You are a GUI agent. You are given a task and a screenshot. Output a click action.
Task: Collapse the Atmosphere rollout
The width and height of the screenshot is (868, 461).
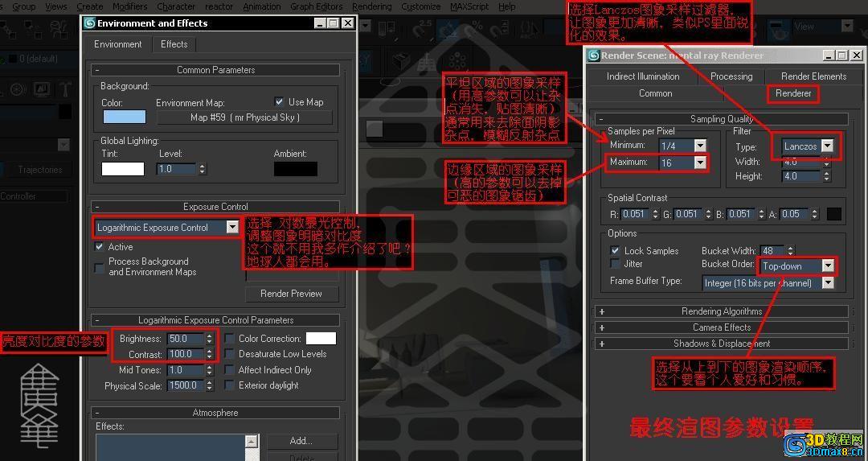215,413
